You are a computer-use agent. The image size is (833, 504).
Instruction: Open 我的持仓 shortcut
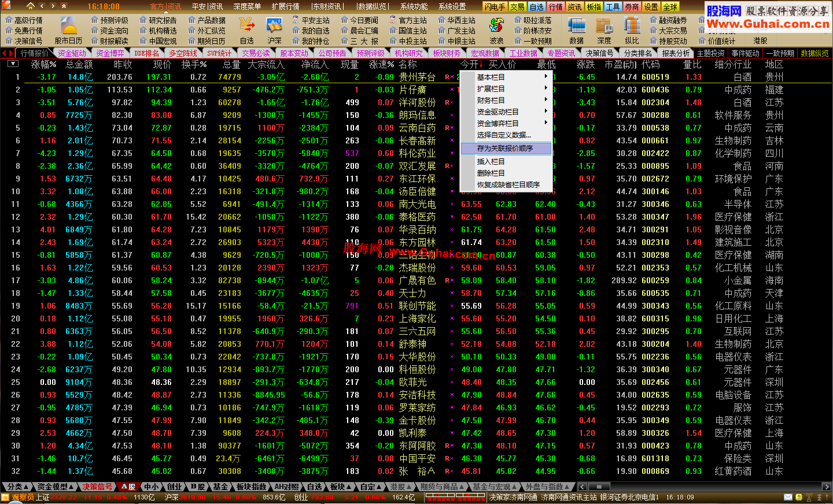[x=311, y=41]
